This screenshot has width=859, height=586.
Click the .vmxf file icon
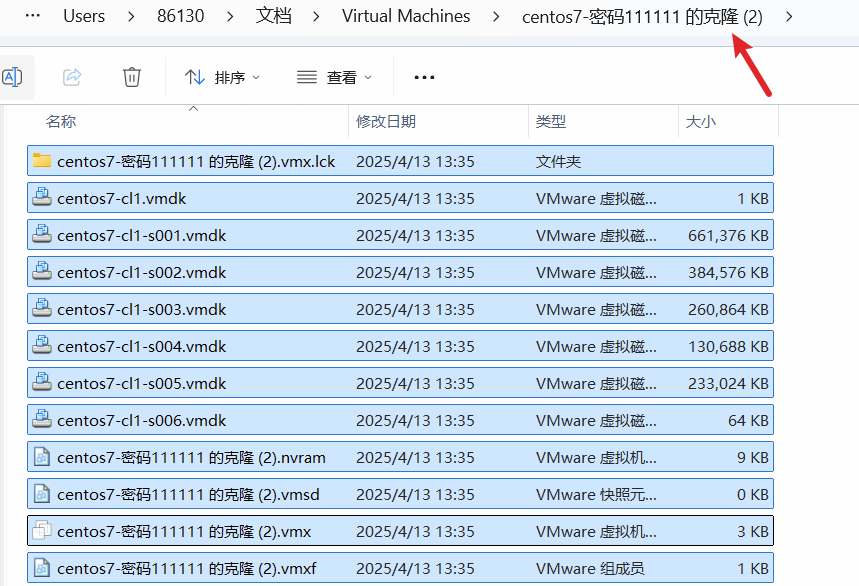42,567
